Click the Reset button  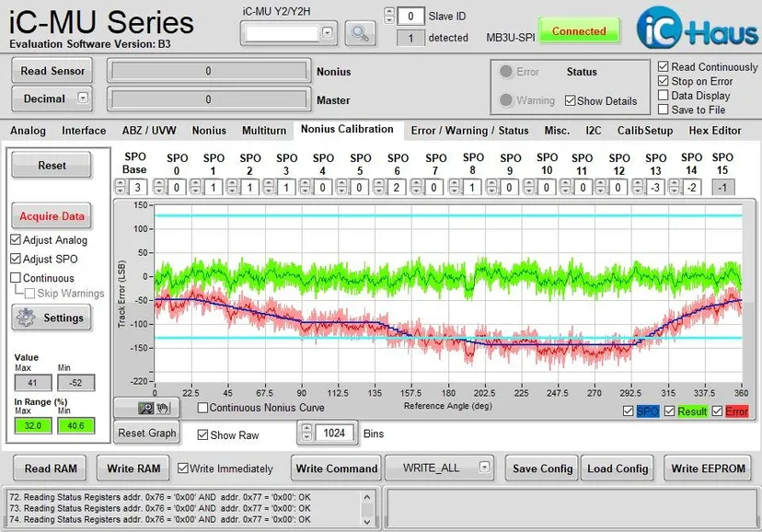point(52,165)
